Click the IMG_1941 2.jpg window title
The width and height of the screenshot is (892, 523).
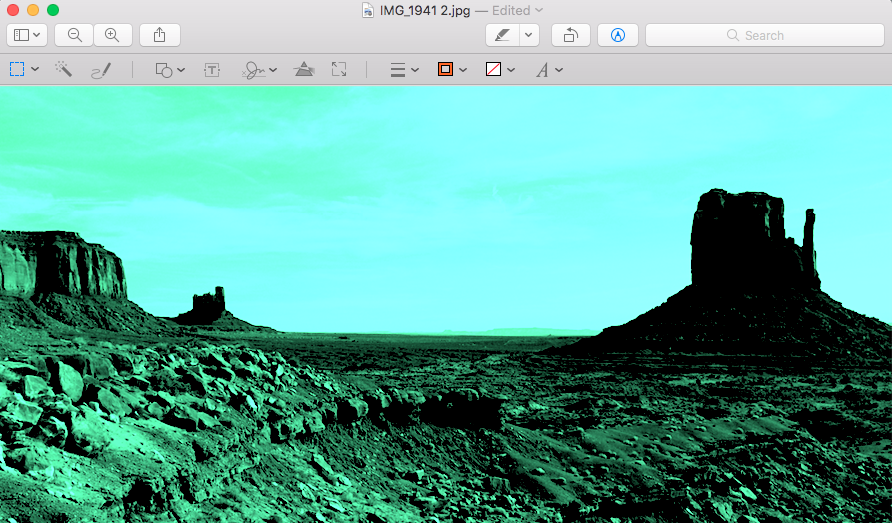(x=425, y=10)
